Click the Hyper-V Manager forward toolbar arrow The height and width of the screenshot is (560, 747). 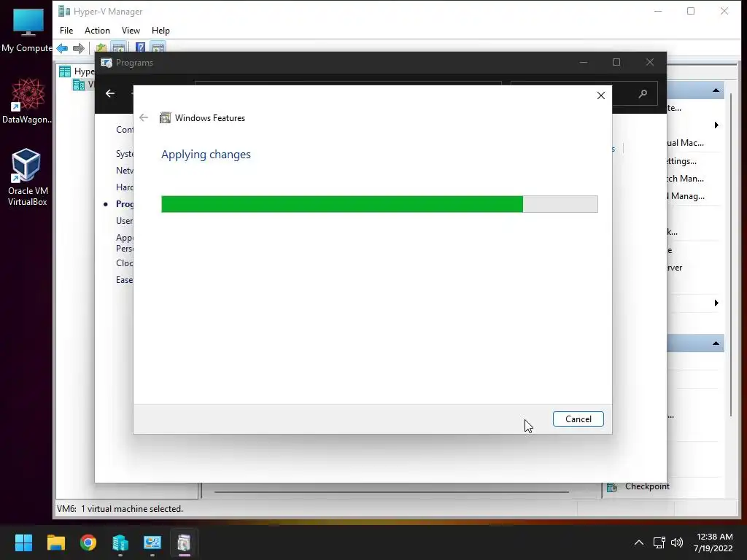pos(79,48)
